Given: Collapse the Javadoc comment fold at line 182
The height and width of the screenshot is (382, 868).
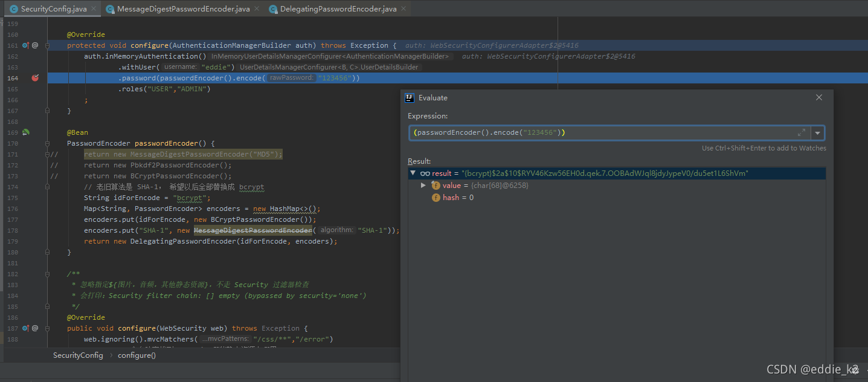Looking at the screenshot, I should point(47,274).
